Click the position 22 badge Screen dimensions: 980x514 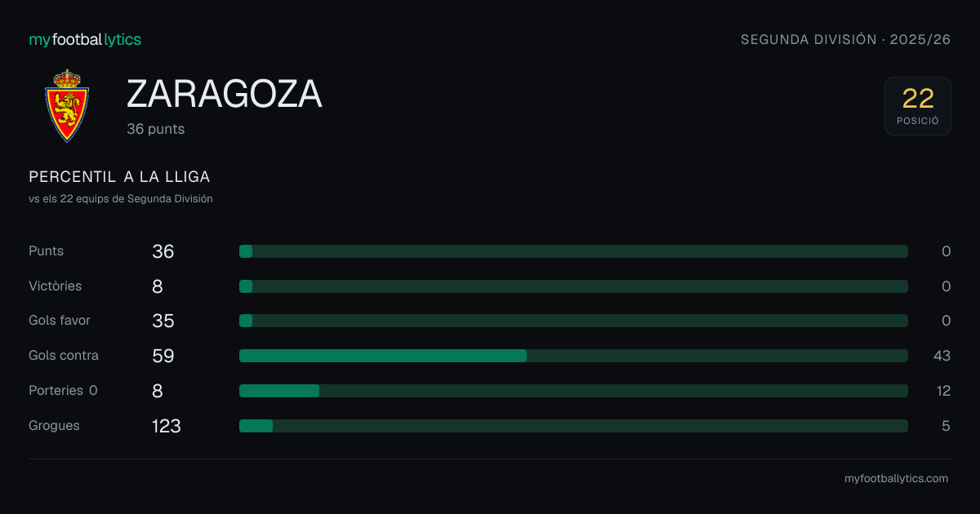pyautogui.click(x=918, y=106)
